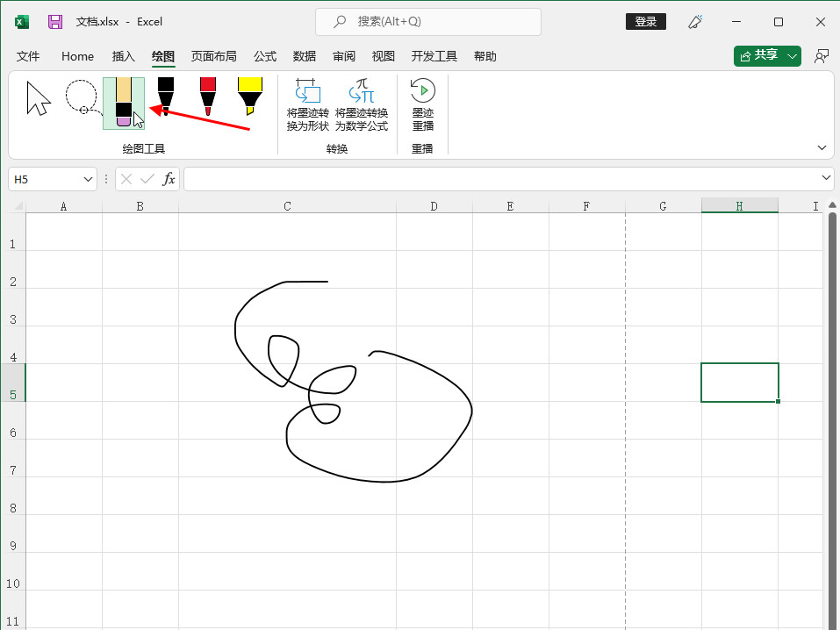Select column H header
The height and width of the screenshot is (630, 840).
(739, 206)
